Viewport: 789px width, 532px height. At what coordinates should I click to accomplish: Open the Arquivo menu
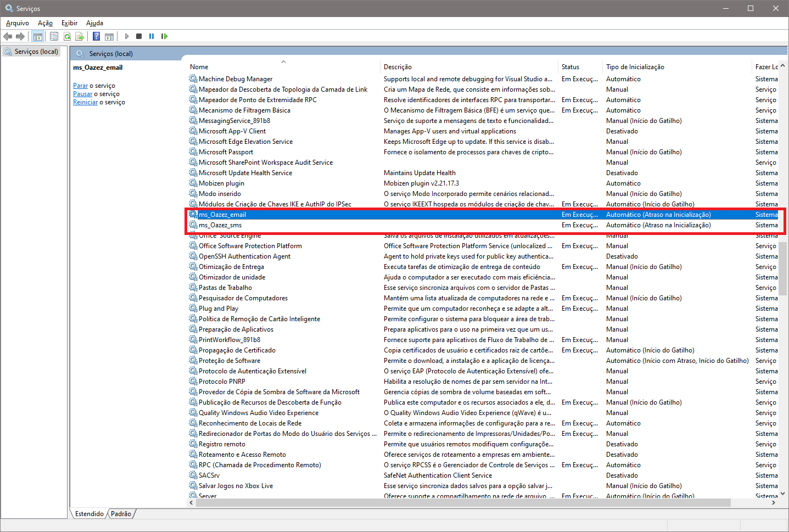pyautogui.click(x=18, y=23)
